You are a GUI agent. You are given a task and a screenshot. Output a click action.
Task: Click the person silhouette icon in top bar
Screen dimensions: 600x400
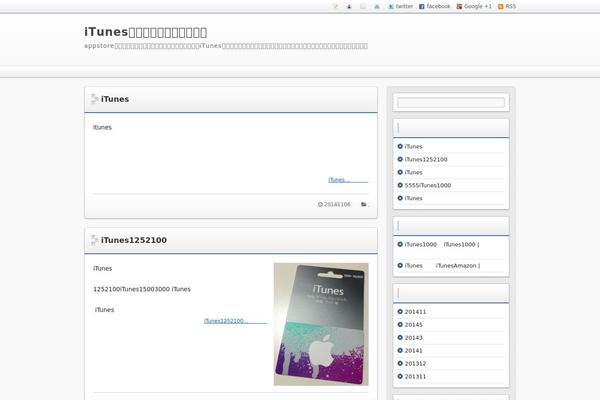point(349,7)
